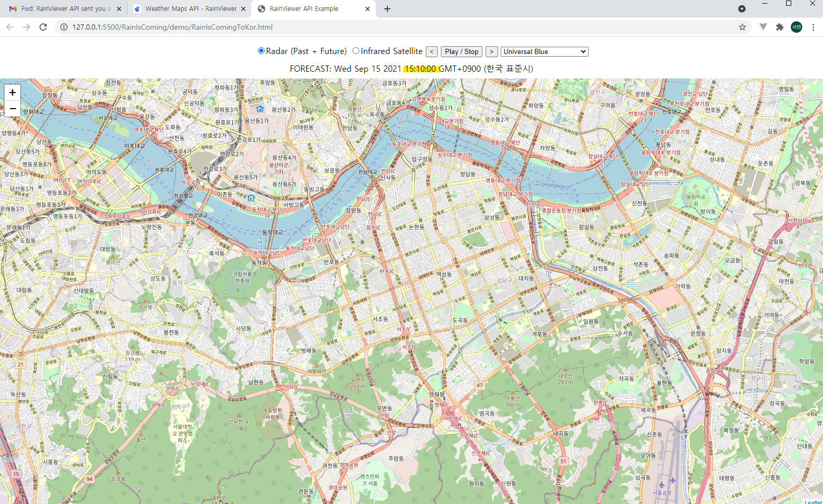Zoom out the map with minus button
823x504 pixels.
coord(12,108)
